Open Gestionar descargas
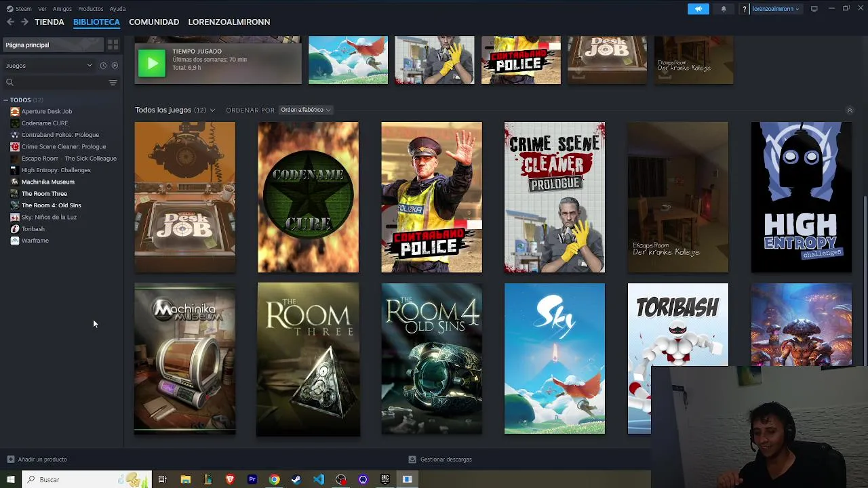 440,460
